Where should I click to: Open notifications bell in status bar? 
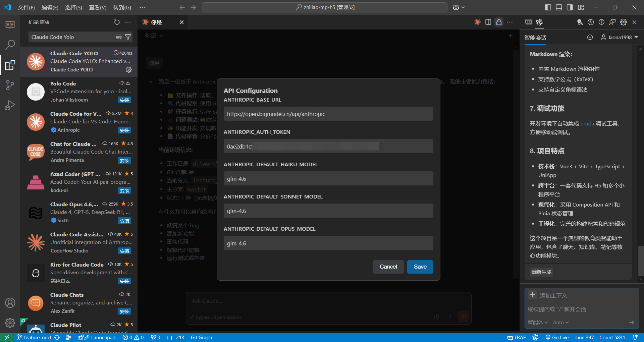pyautogui.click(x=635, y=337)
